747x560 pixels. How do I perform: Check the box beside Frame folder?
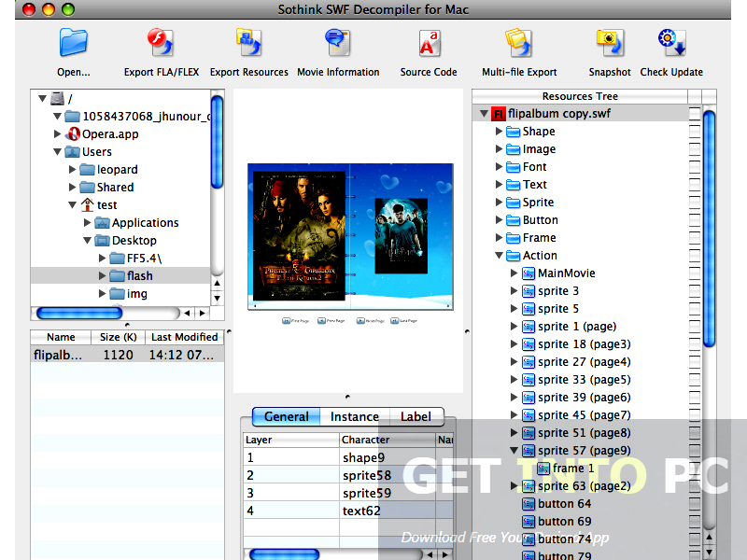point(694,238)
